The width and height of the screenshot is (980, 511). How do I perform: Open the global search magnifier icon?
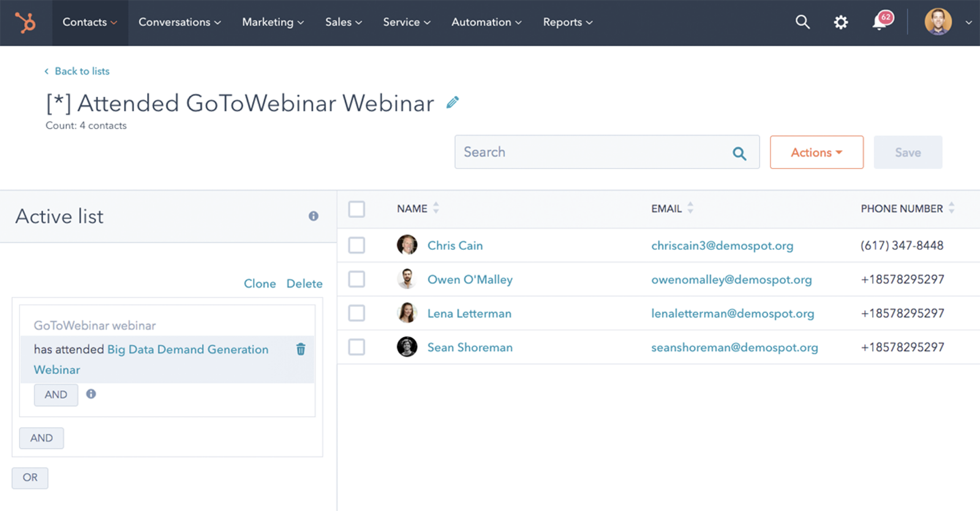[x=802, y=22]
